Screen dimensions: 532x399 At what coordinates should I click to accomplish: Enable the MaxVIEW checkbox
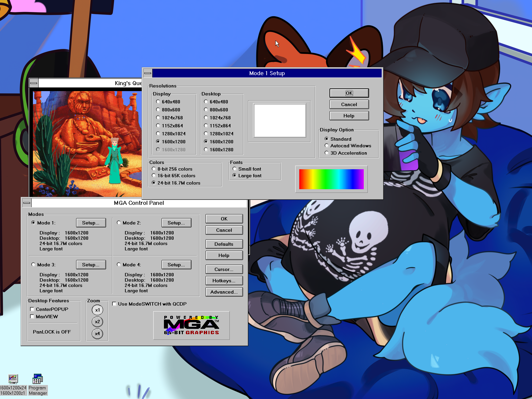click(32, 317)
